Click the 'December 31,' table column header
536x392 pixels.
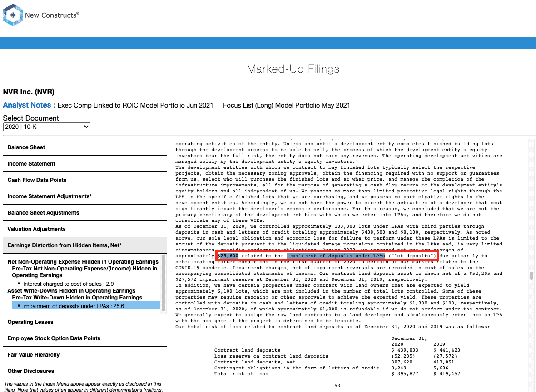tap(409, 338)
